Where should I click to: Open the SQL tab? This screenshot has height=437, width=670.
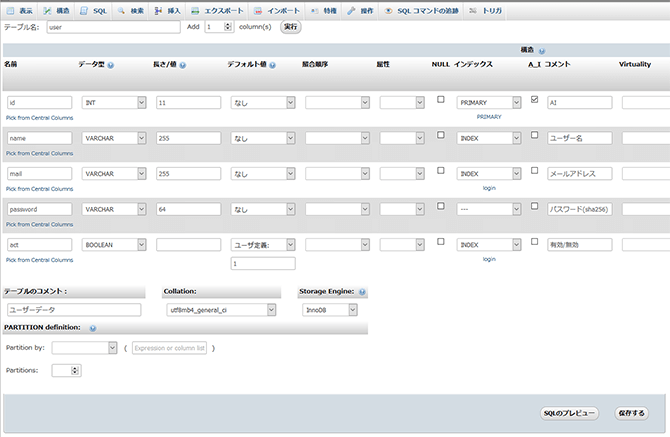click(x=95, y=9)
